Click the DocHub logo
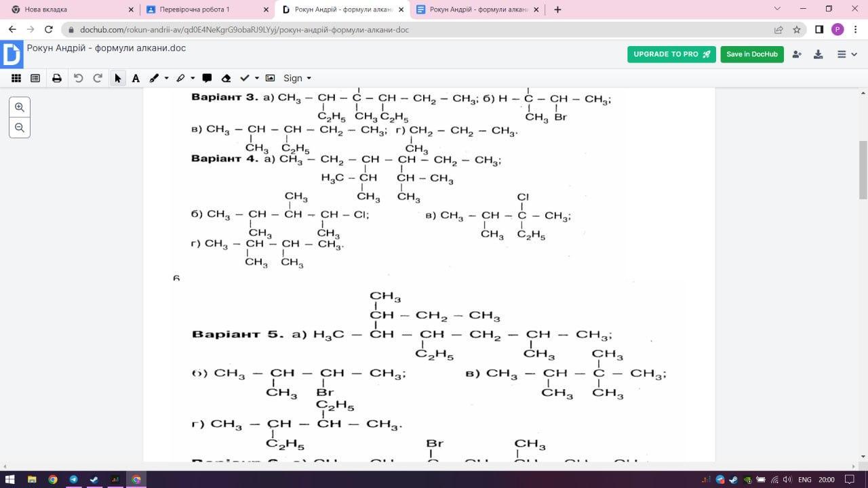The width and height of the screenshot is (868, 488). pyautogui.click(x=12, y=54)
